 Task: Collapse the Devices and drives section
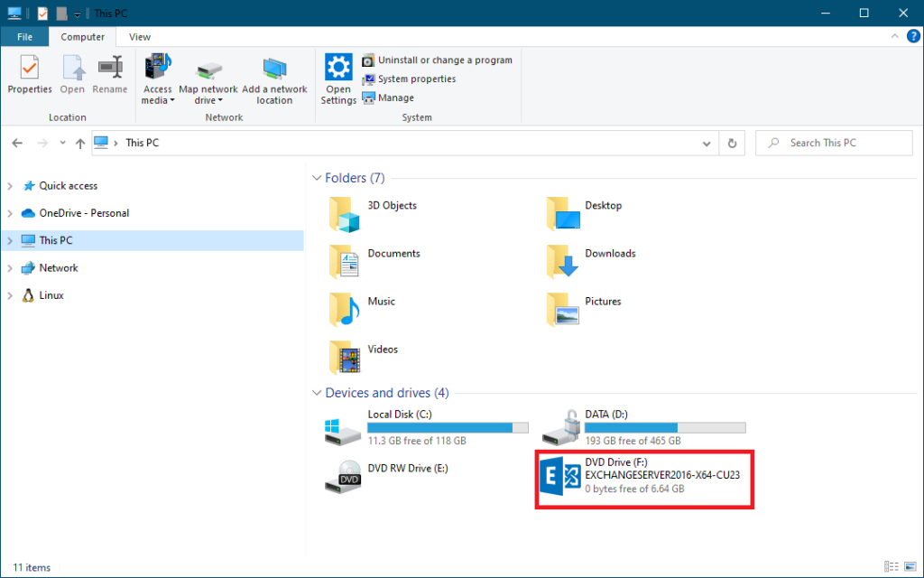click(317, 393)
